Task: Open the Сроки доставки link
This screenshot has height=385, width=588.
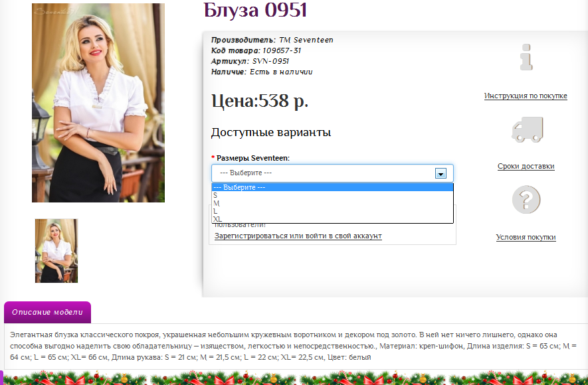Action: [x=526, y=167]
